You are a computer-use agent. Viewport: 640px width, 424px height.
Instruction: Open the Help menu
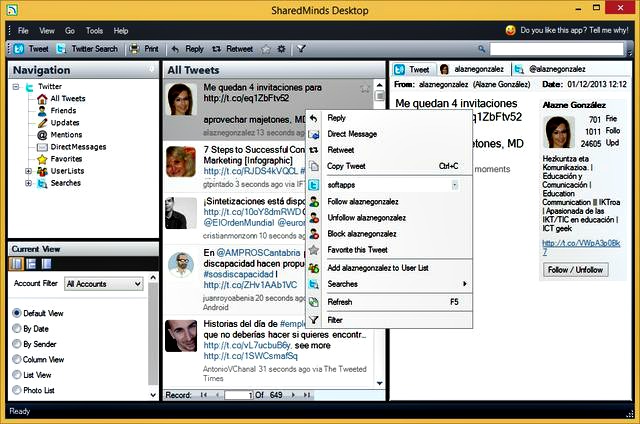coord(121,31)
